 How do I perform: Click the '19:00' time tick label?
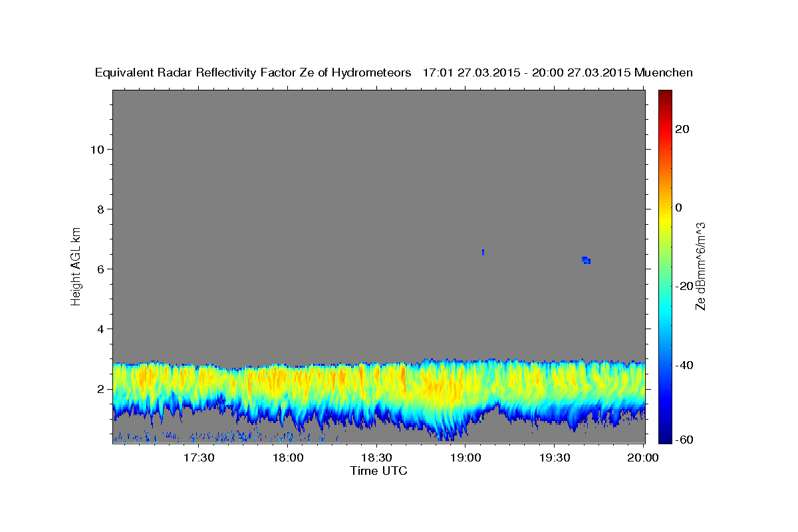465,458
